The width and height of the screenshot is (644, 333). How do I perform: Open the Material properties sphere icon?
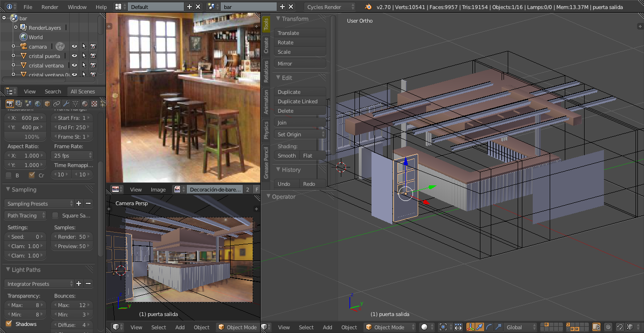(x=85, y=104)
